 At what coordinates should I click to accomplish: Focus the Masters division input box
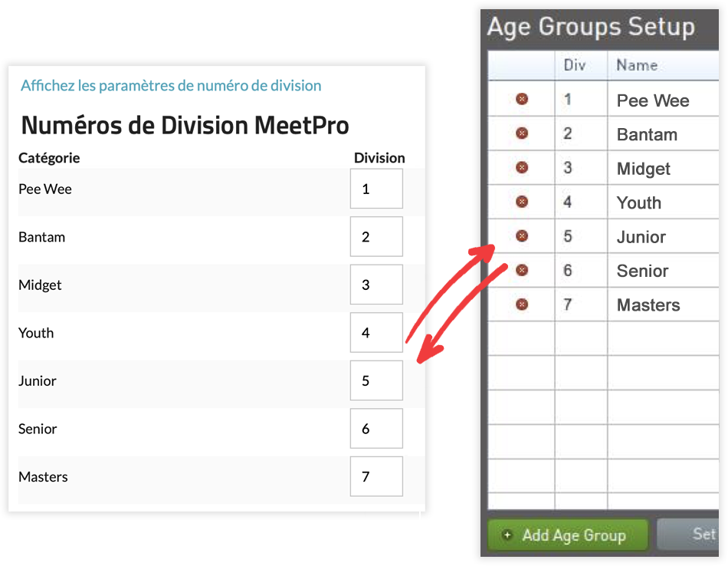pyautogui.click(x=376, y=476)
